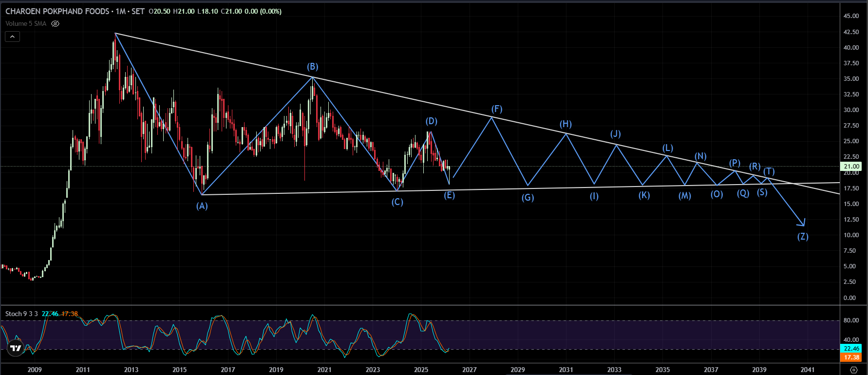Select the (Z) wave label
The width and height of the screenshot is (868, 375).
(x=803, y=237)
